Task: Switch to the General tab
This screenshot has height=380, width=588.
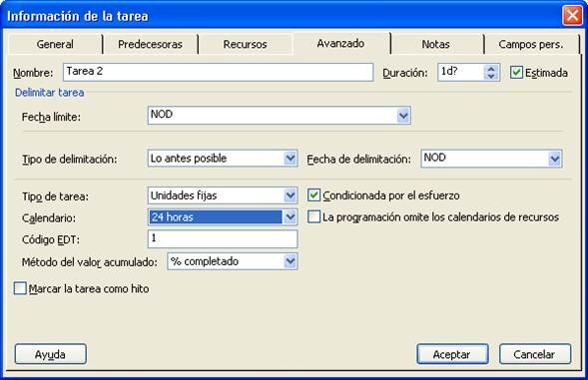Action: [x=55, y=44]
